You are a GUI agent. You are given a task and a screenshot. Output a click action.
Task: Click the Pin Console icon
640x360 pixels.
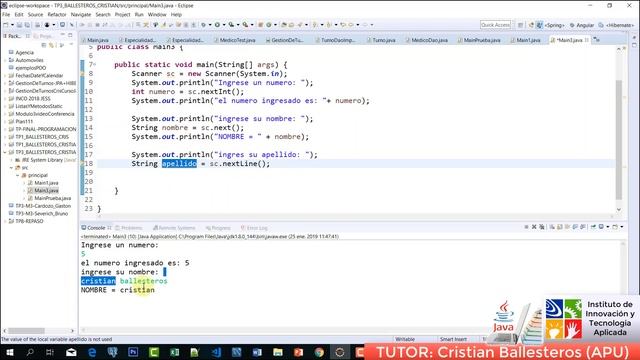(x=593, y=227)
